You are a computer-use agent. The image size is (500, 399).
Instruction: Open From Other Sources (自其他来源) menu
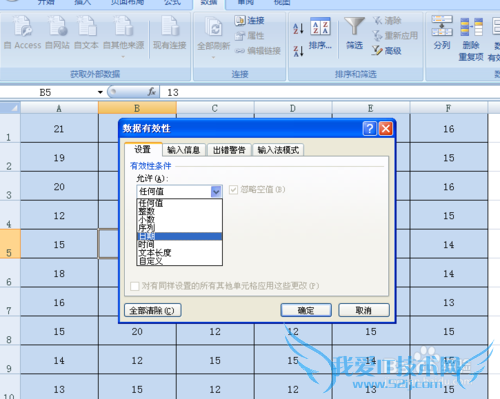click(123, 36)
